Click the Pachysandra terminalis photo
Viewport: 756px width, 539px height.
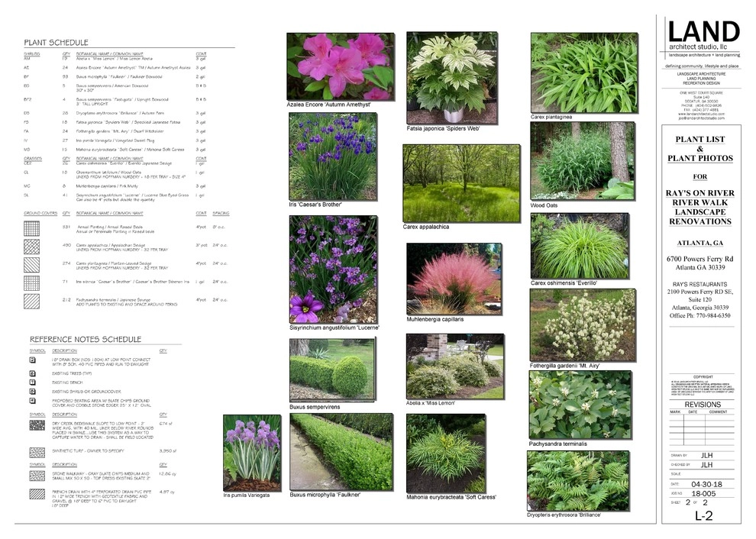pos(580,405)
